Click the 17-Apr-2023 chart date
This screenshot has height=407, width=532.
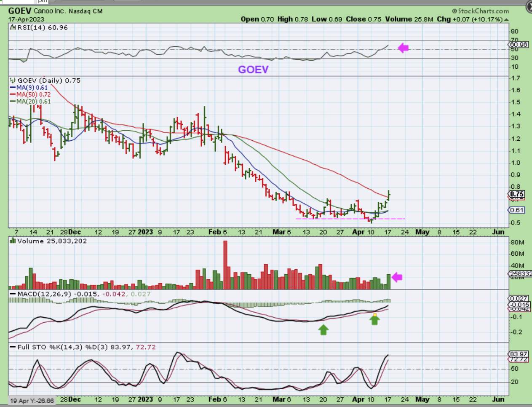26,19
